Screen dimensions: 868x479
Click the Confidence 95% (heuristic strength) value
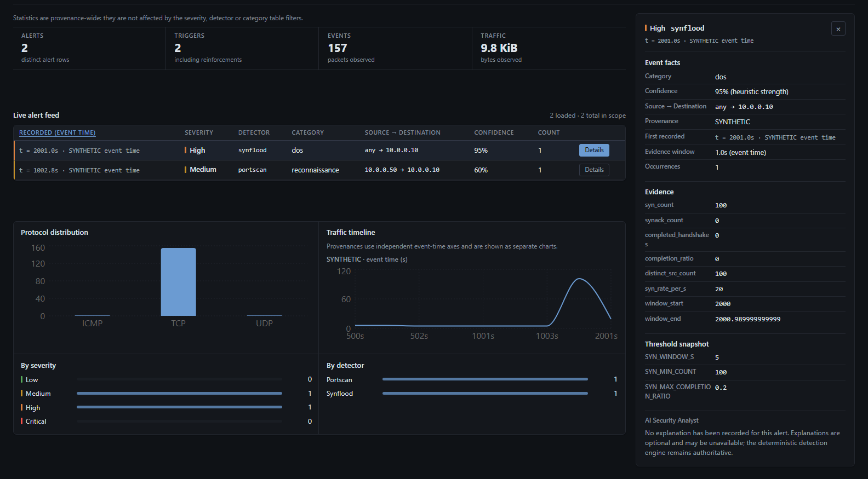click(751, 91)
